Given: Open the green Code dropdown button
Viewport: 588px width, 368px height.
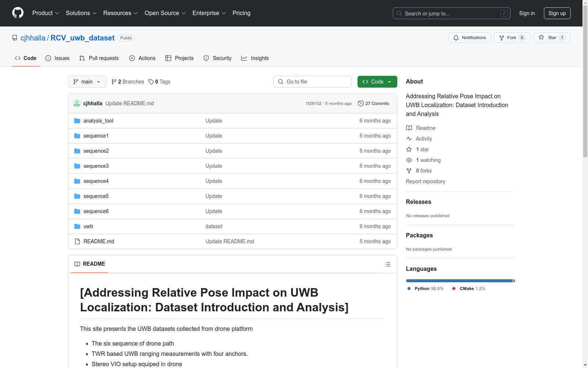Looking at the screenshot, I should [x=377, y=82].
